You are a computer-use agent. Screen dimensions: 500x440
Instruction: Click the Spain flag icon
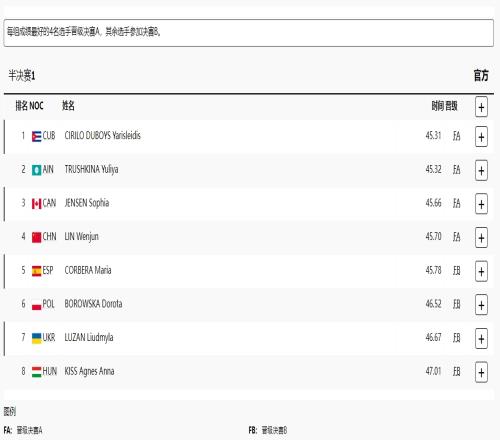(x=36, y=271)
